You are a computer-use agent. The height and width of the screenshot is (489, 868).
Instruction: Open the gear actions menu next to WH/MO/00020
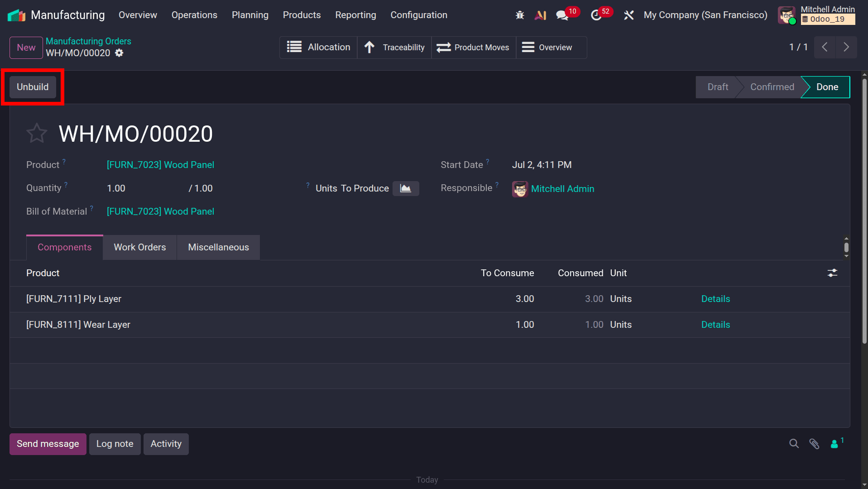pyautogui.click(x=119, y=53)
